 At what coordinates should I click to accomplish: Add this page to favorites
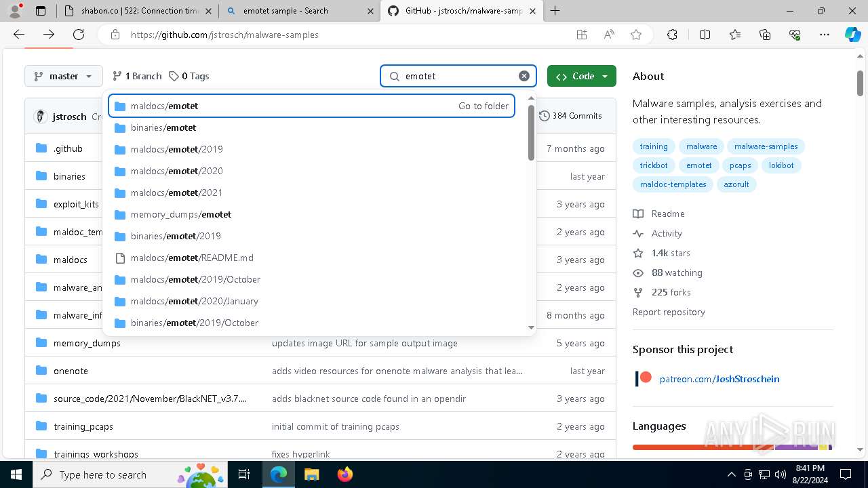[x=636, y=35]
